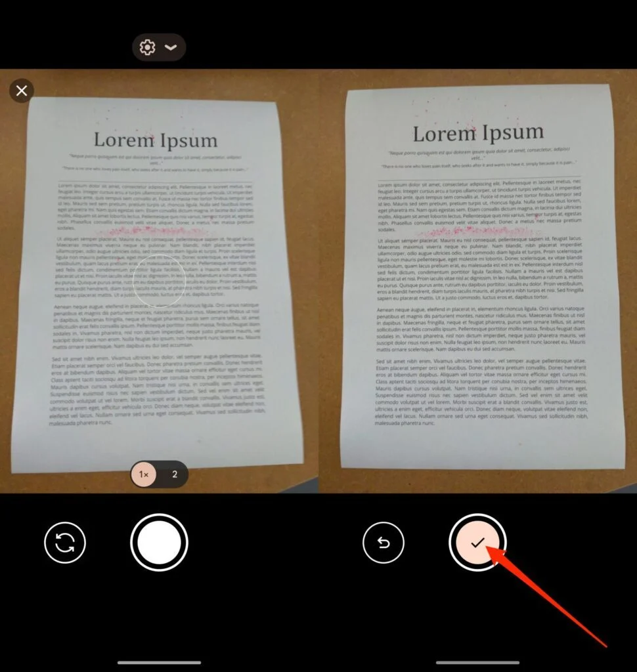Image resolution: width=637 pixels, height=672 pixels.
Task: Open camera settings gear icon
Action: point(147,47)
